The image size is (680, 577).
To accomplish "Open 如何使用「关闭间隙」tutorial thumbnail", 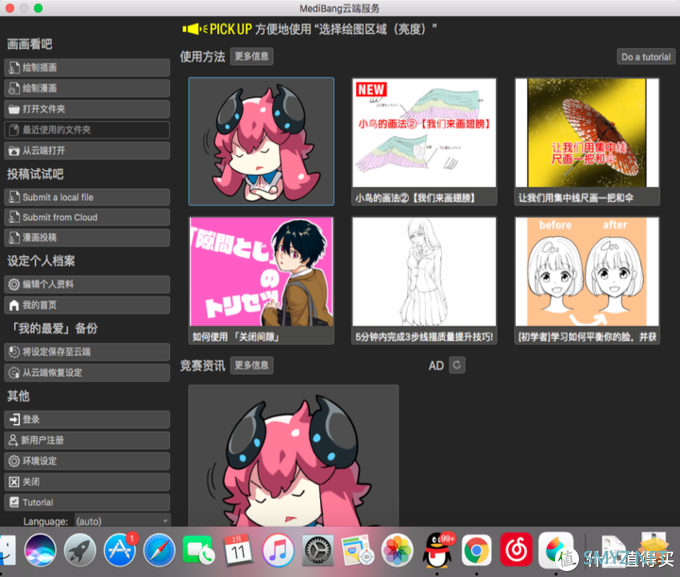I will (x=261, y=281).
